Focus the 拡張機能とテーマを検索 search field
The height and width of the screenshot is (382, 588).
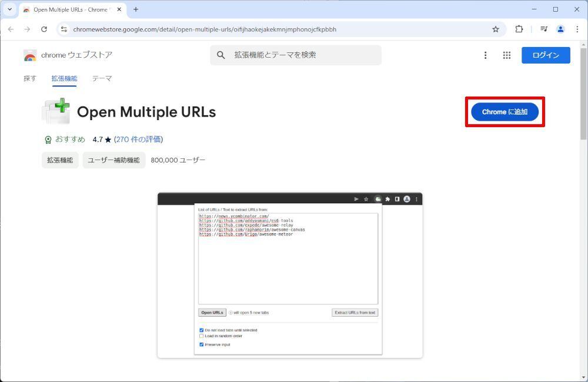click(296, 55)
